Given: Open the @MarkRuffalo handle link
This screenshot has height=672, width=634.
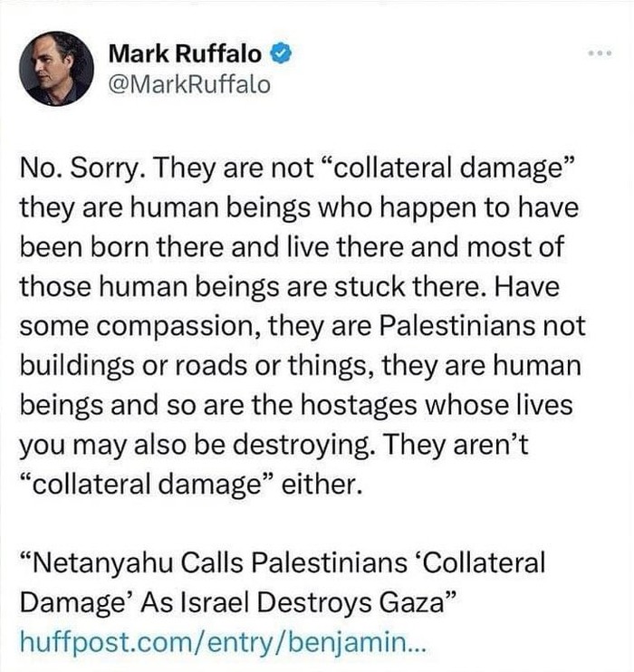Looking at the screenshot, I should click(188, 84).
